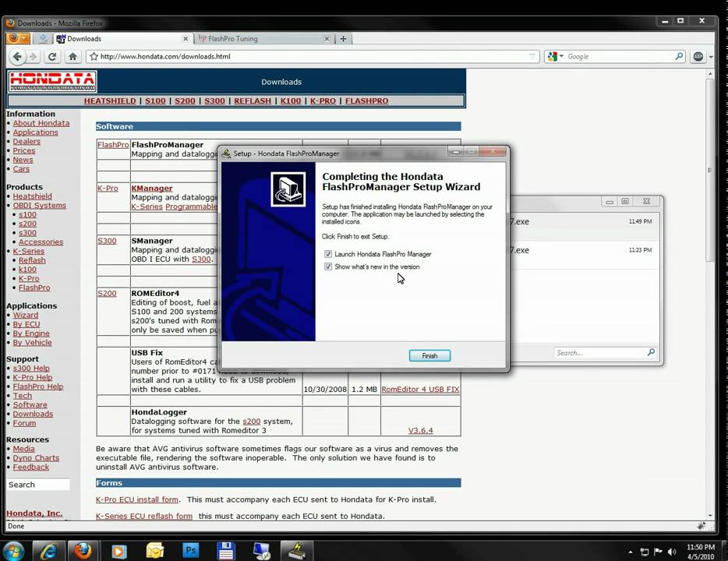Click the bookmark star in address bar
The image size is (728, 561).
tap(94, 57)
